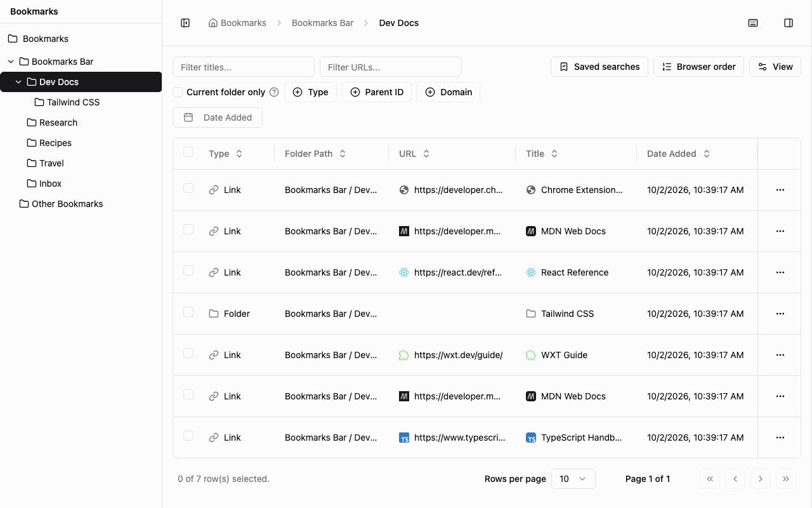The image size is (812, 508).
Task: Click the TypeScript favicon in the Title column
Action: point(531,438)
